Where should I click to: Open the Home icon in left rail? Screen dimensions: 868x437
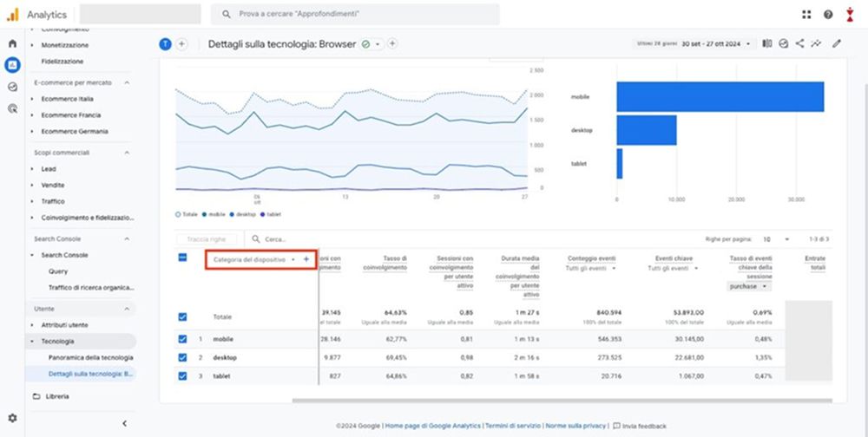click(x=12, y=43)
